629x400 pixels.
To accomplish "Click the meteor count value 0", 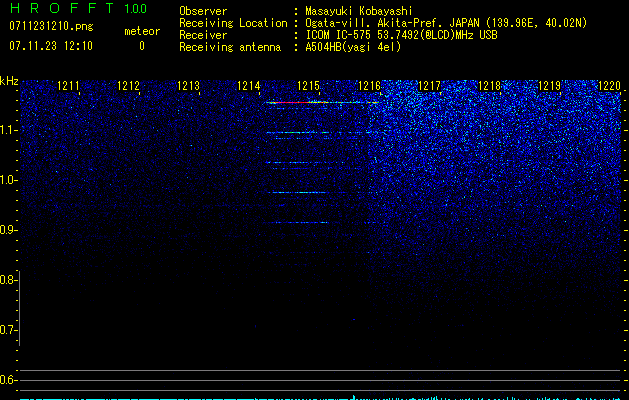I will tap(142, 46).
